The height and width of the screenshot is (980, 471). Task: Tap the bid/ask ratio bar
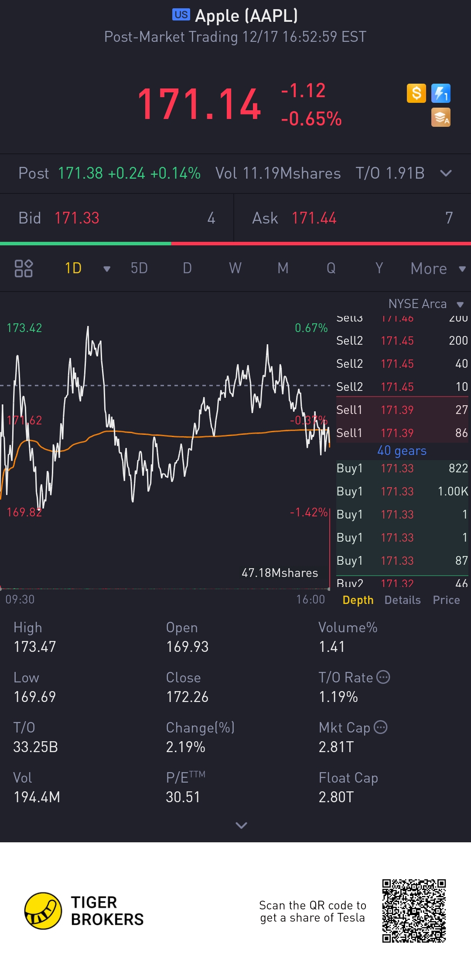[x=235, y=244]
